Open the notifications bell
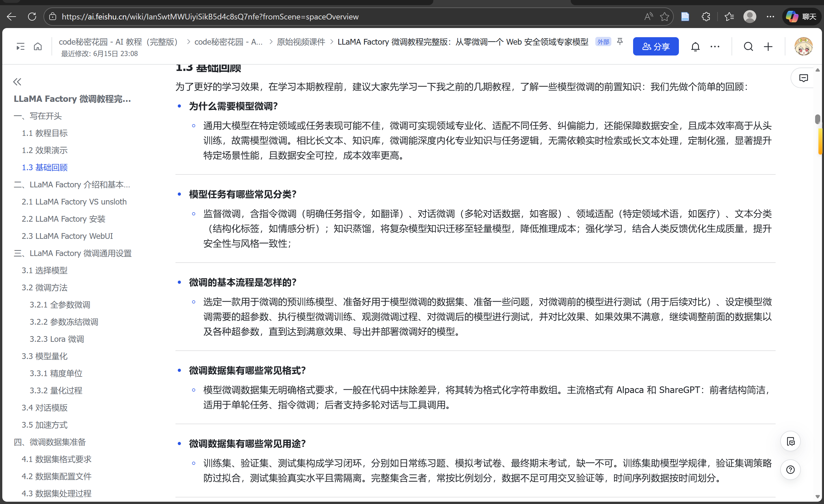Image resolution: width=824 pixels, height=504 pixels. pos(695,46)
